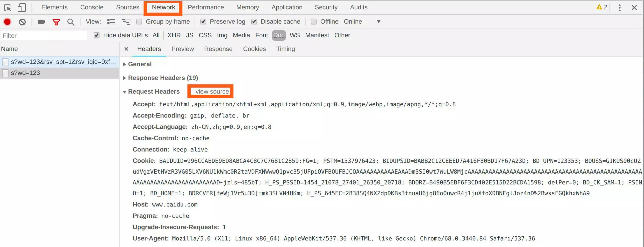Image resolution: width=644 pixels, height=247 pixels.
Task: Uncheck the Preserve log checkbox
Action: [x=203, y=22]
